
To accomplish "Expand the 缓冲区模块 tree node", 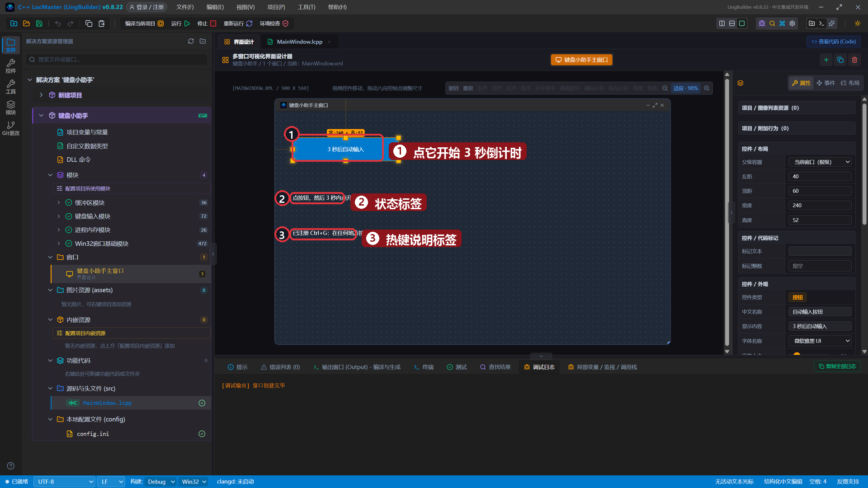I will coord(59,203).
